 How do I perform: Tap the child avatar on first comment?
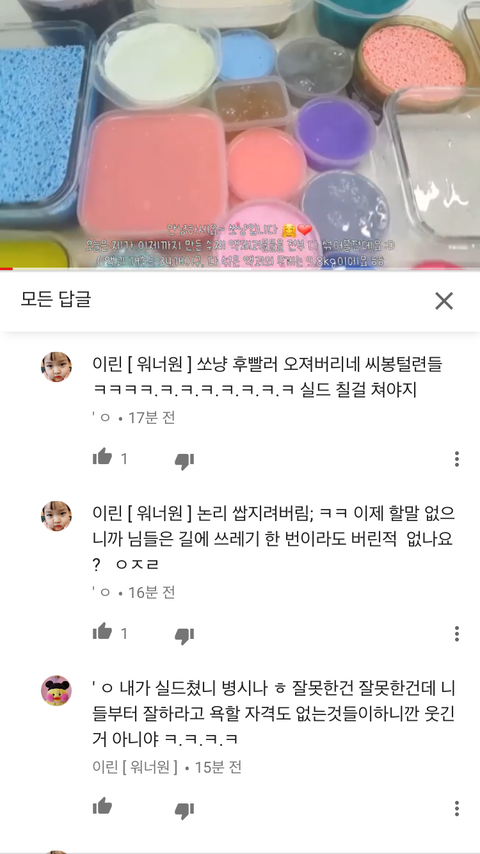56,367
